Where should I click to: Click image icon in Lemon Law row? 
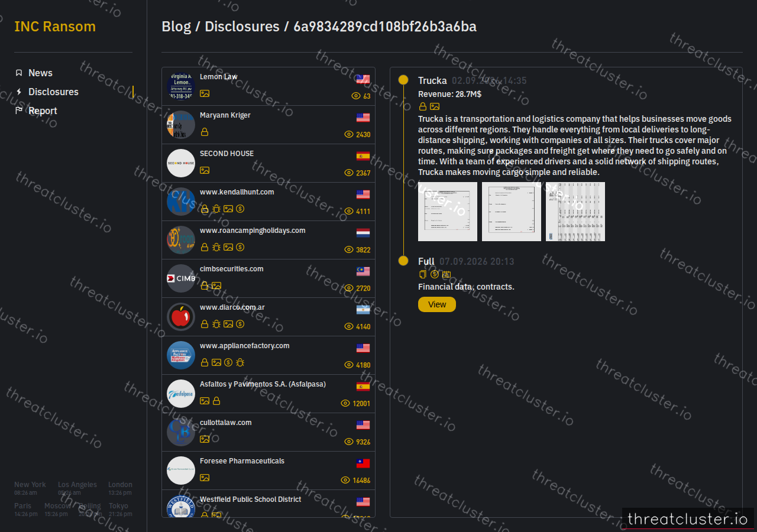[205, 93]
